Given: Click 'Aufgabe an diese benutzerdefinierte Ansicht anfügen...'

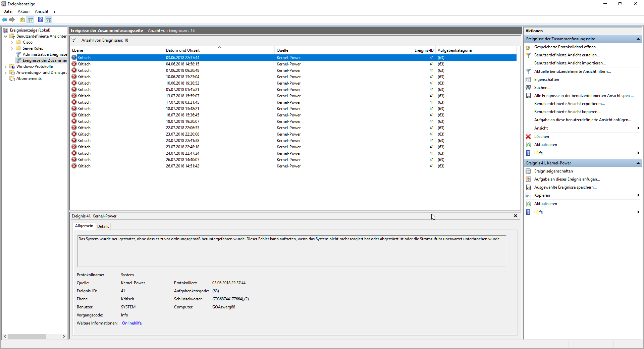Looking at the screenshot, I should coord(583,120).
